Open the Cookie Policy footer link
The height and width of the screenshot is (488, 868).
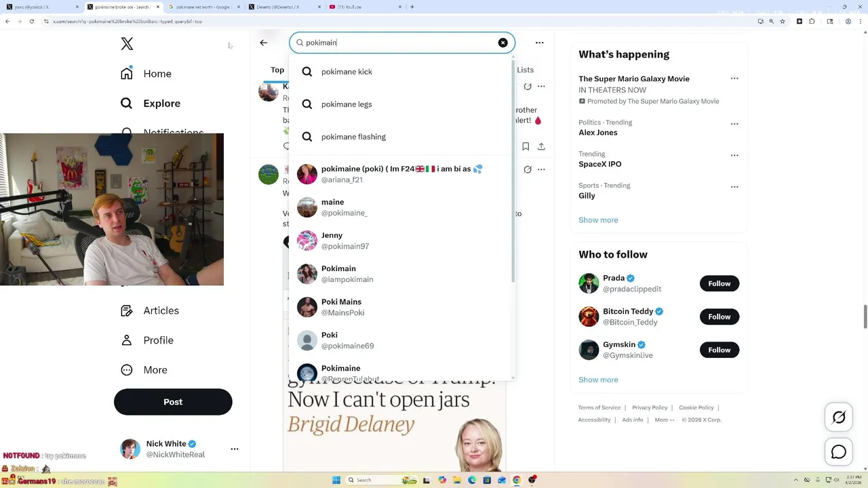[x=696, y=407]
